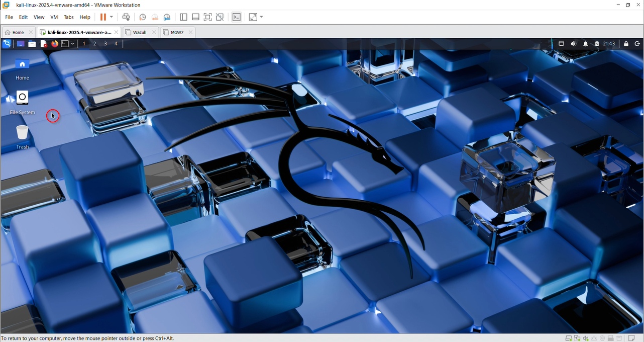
Task: Expand the stretch guest dropdown arrow
Action: (x=261, y=17)
